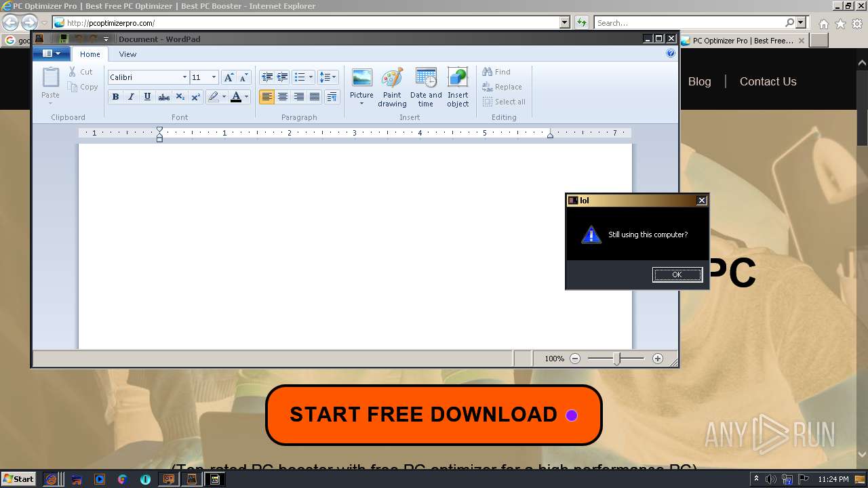Viewport: 868px width, 488px height.
Task: Click the zoom in plus button
Action: tap(657, 359)
